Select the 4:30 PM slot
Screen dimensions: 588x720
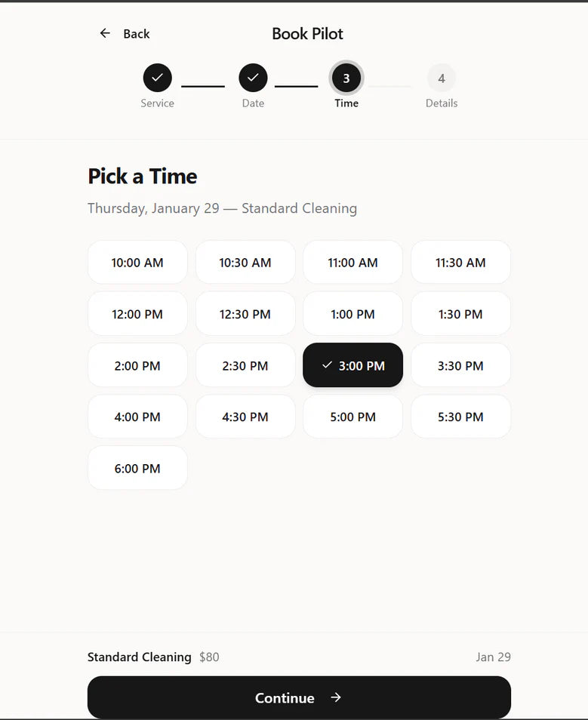(x=245, y=417)
